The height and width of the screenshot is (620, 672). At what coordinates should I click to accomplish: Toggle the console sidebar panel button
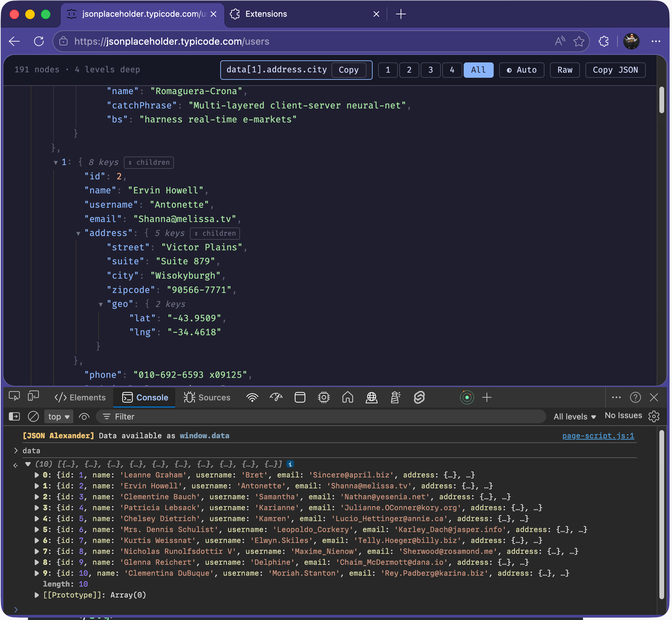pos(14,416)
